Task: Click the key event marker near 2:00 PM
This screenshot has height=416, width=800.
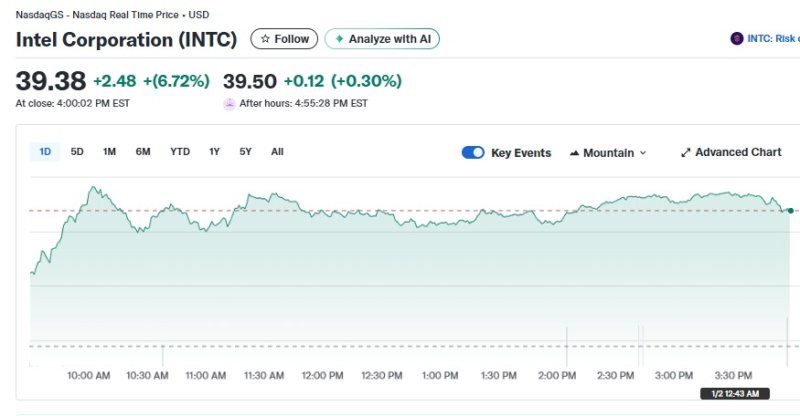Action: tap(567, 345)
